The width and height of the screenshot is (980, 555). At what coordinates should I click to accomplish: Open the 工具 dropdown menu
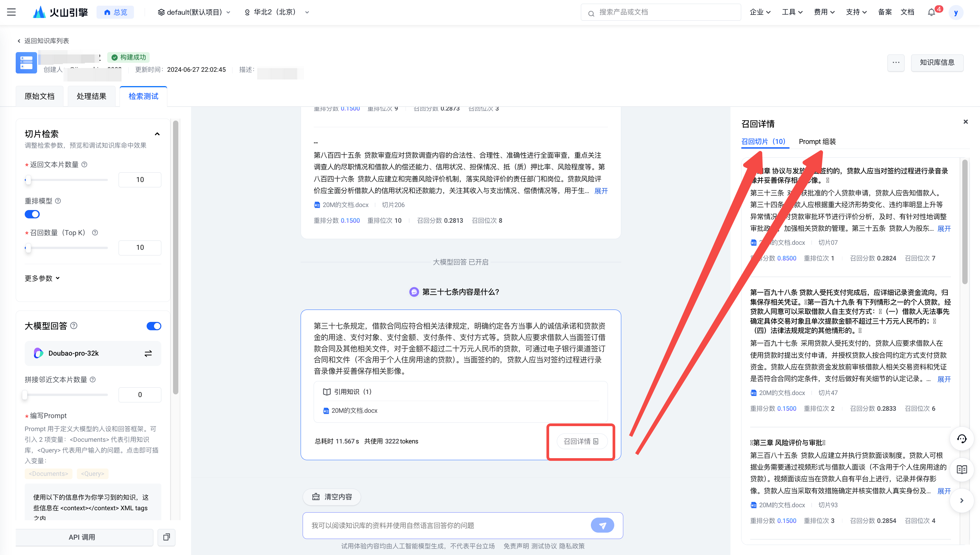click(792, 12)
